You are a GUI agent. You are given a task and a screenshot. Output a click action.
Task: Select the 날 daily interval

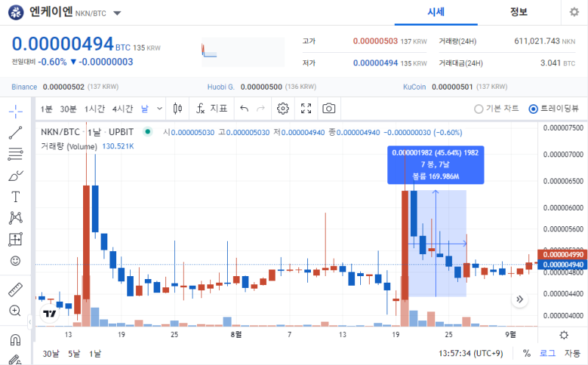[145, 109]
